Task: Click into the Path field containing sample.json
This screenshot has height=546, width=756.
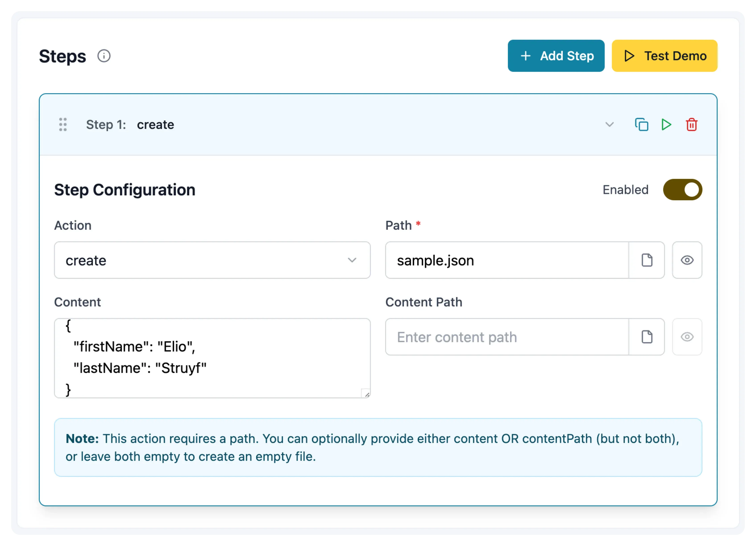Action: coord(507,260)
